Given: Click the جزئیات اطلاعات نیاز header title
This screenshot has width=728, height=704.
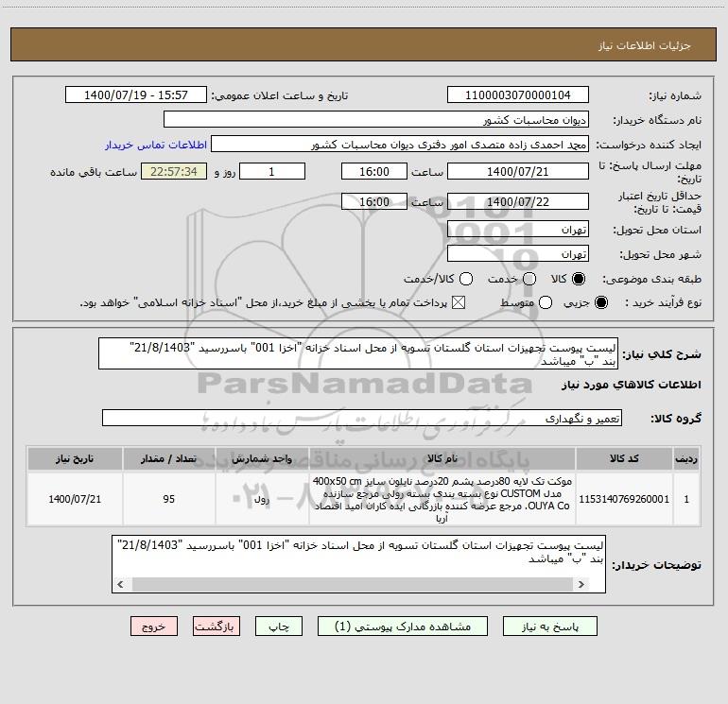Looking at the screenshot, I should pos(644,45).
